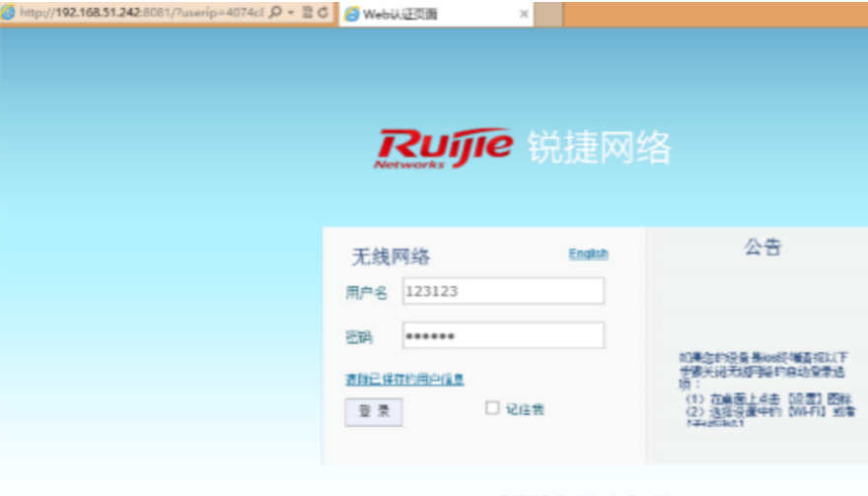Click the 公告 announcement heading
This screenshot has height=496, width=868.
(762, 248)
